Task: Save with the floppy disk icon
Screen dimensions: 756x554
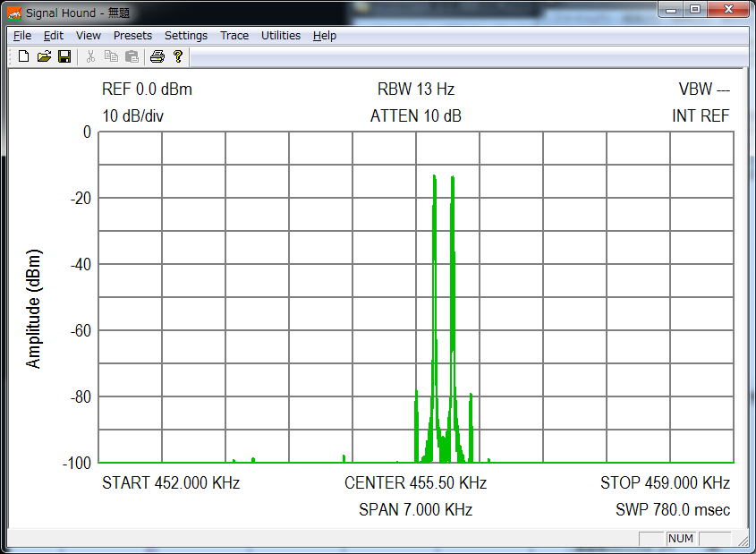Action: click(64, 56)
